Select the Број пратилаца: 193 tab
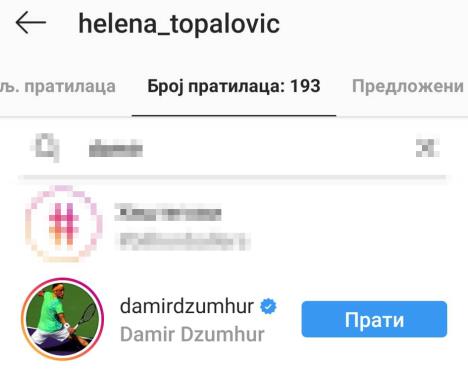 coord(234,86)
